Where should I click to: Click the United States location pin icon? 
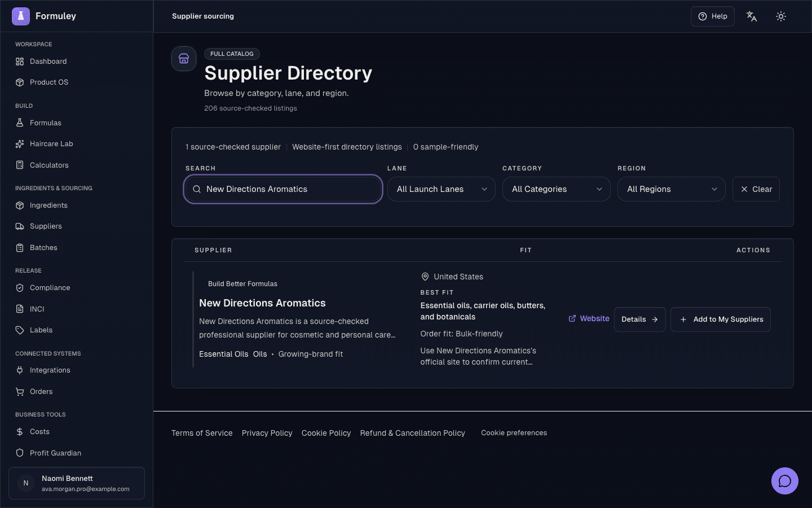click(425, 277)
